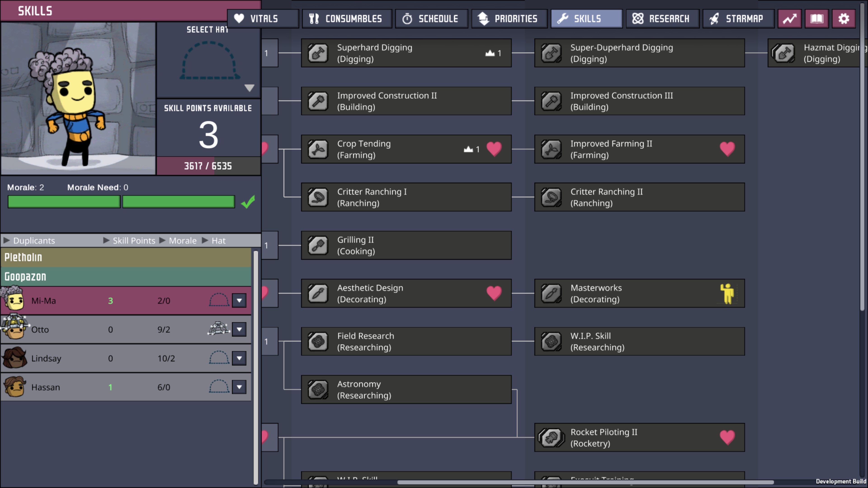Select the Skills tab
Image resolution: width=868 pixels, height=488 pixels.
pyautogui.click(x=586, y=19)
